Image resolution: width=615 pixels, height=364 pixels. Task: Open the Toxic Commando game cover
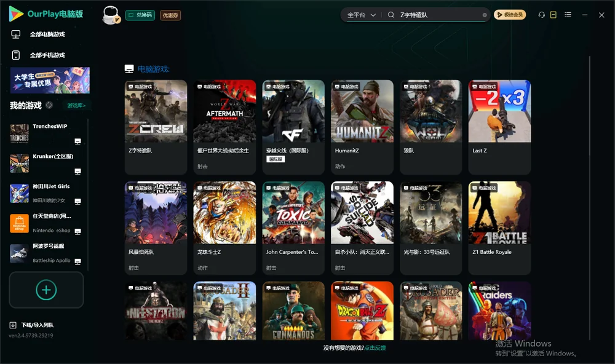pyautogui.click(x=293, y=213)
